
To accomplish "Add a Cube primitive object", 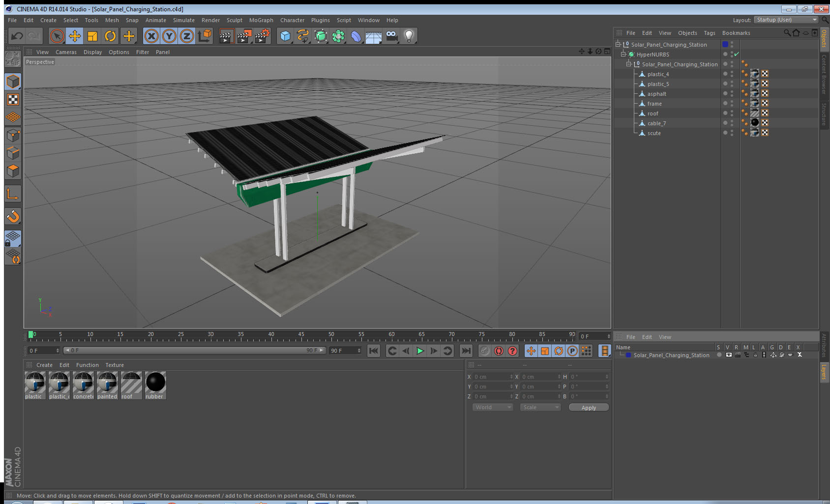I will tap(285, 36).
